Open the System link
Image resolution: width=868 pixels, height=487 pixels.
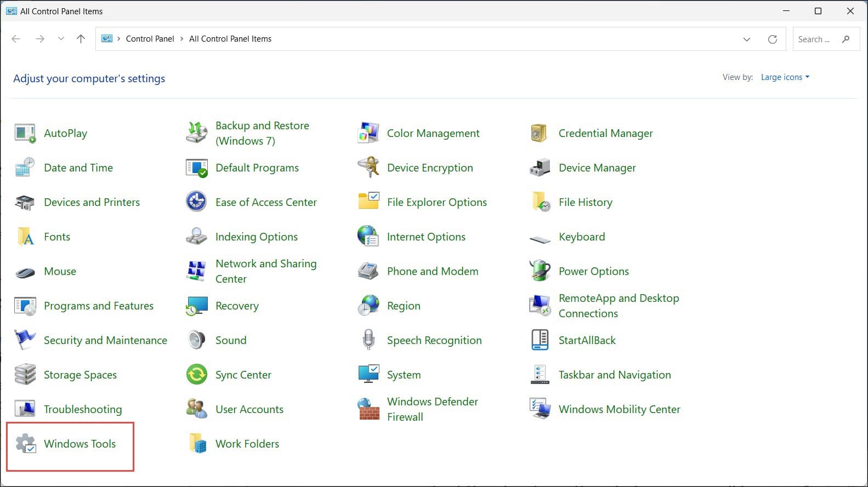tap(404, 375)
